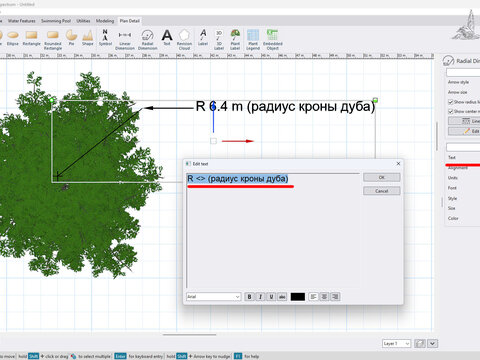Click the Style property label
Image resolution: width=480 pixels, height=360 pixels.
click(x=452, y=198)
